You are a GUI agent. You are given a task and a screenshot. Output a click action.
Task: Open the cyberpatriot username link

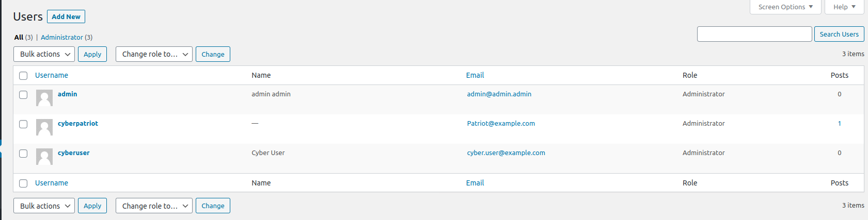pos(78,123)
